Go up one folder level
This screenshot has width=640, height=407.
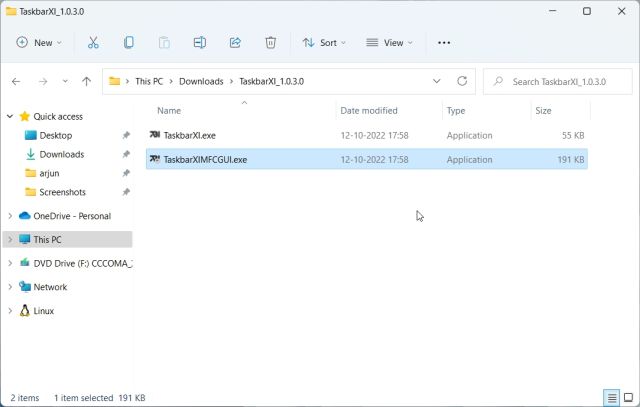(x=87, y=81)
